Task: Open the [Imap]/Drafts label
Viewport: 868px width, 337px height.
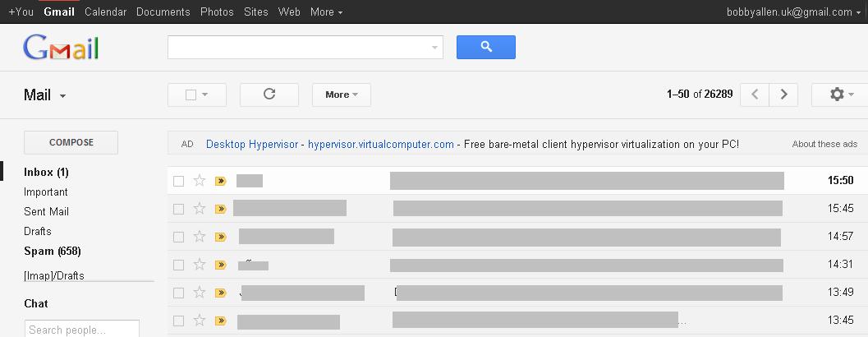Action: [53, 275]
